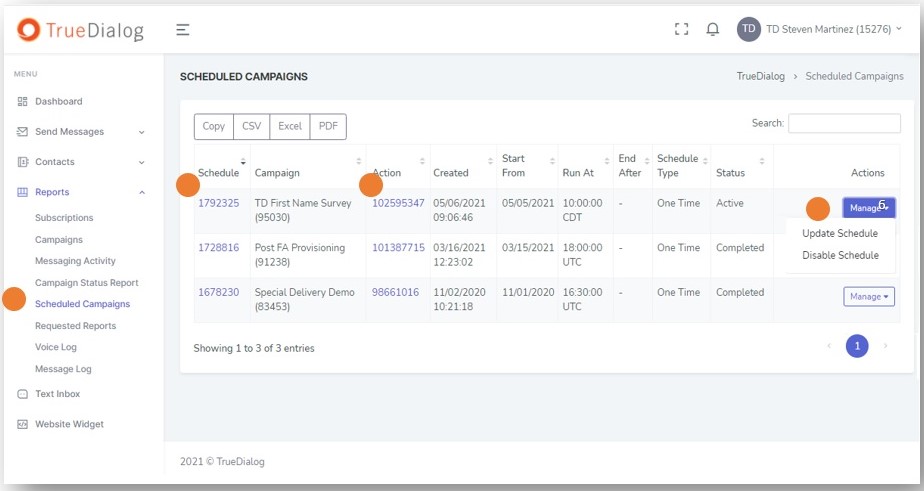Open action link 101387715
This screenshot has height=491, width=924.
[398, 248]
